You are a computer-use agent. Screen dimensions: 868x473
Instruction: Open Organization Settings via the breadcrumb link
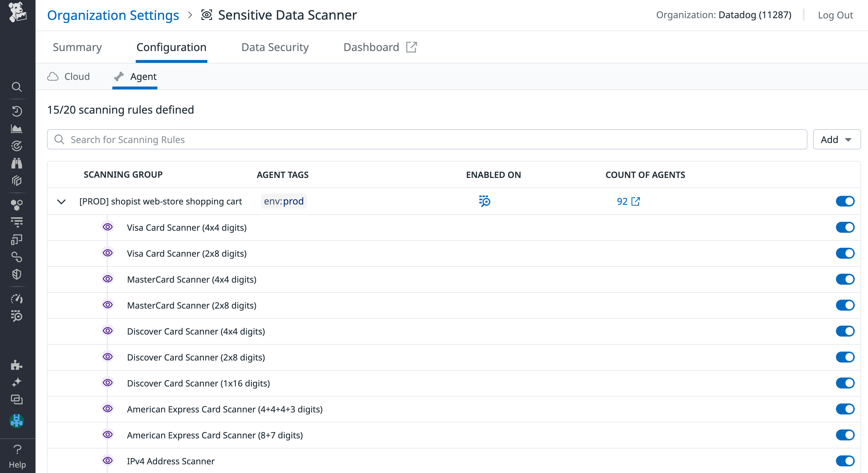(113, 15)
